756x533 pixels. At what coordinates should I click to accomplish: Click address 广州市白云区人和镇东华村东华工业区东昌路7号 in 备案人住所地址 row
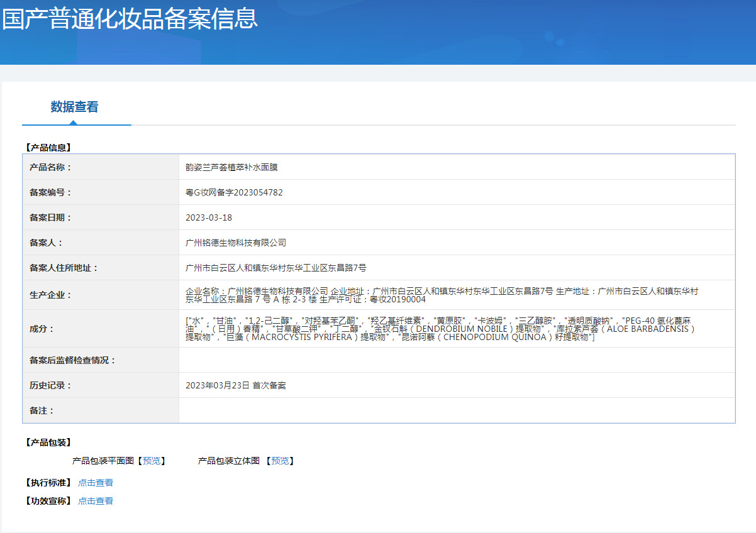click(276, 268)
